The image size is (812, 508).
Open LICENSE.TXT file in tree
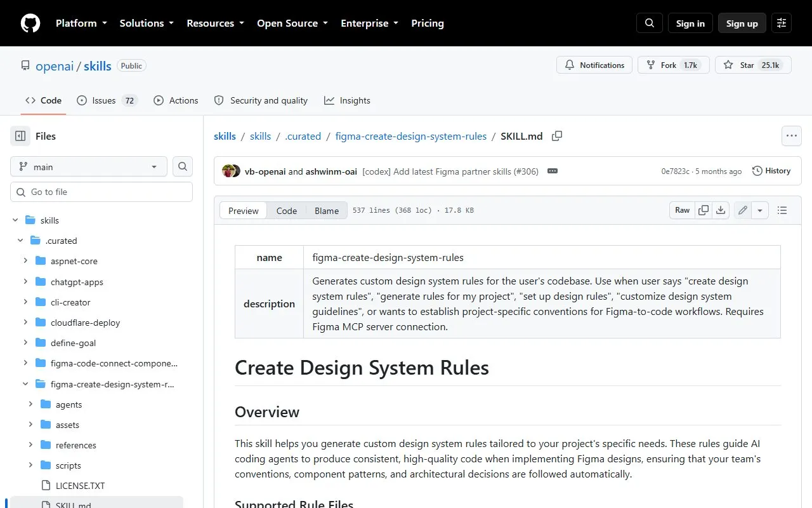(80, 486)
